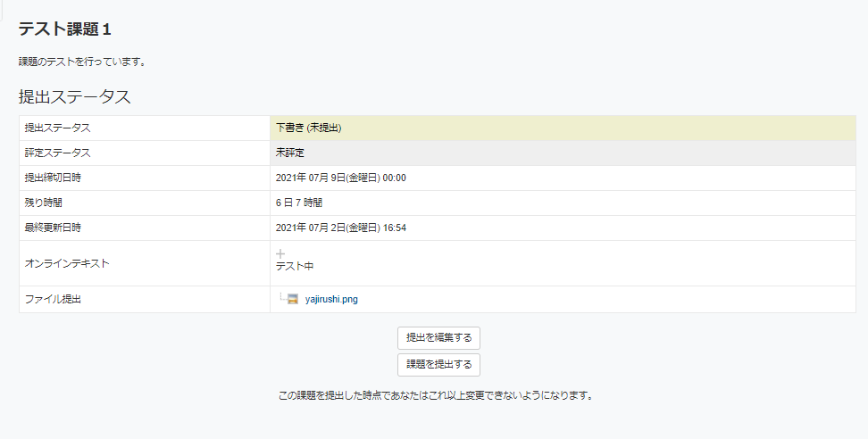The height and width of the screenshot is (439, 868).
Task: Expand the online text plus icon
Action: (x=280, y=253)
